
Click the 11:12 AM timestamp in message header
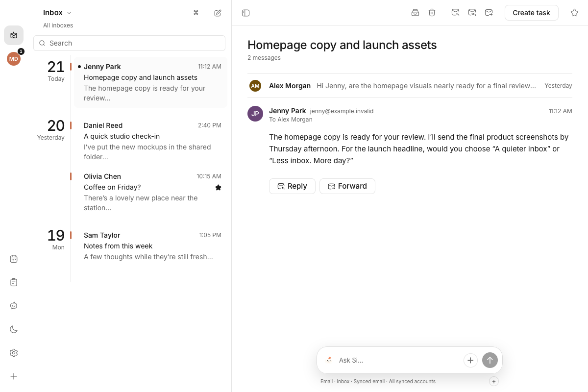(561, 111)
